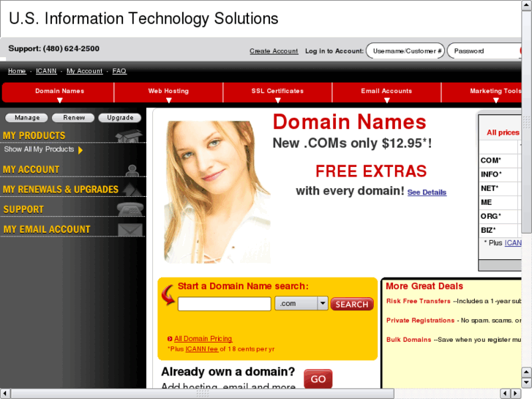Open the Domain Names tab
Image resolution: width=532 pixels, height=399 pixels.
(58, 92)
